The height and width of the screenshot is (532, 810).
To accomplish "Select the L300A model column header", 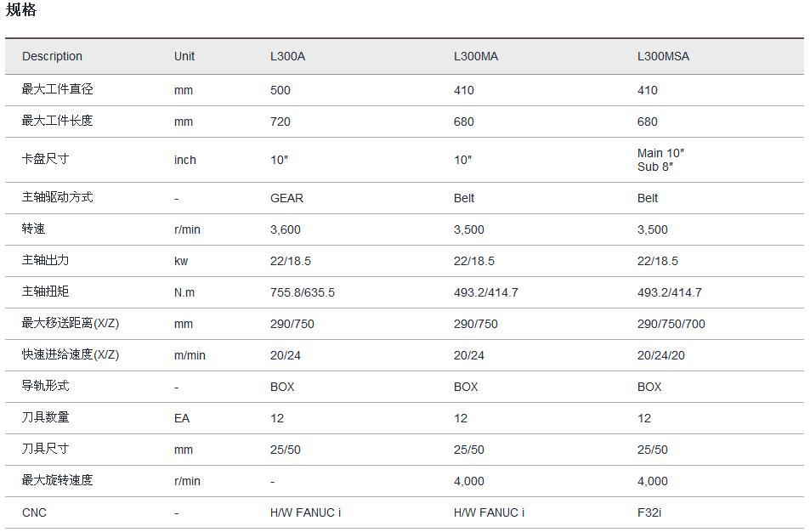I will 287,57.
